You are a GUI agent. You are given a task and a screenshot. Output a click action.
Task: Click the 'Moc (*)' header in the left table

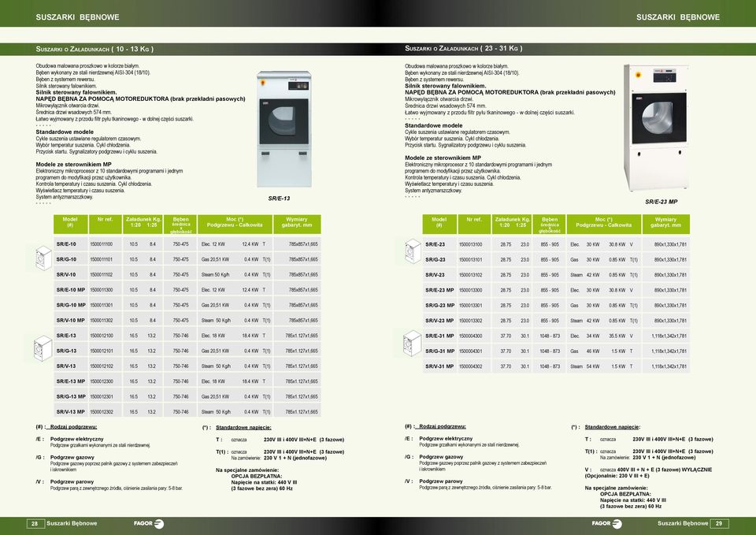pos(235,225)
